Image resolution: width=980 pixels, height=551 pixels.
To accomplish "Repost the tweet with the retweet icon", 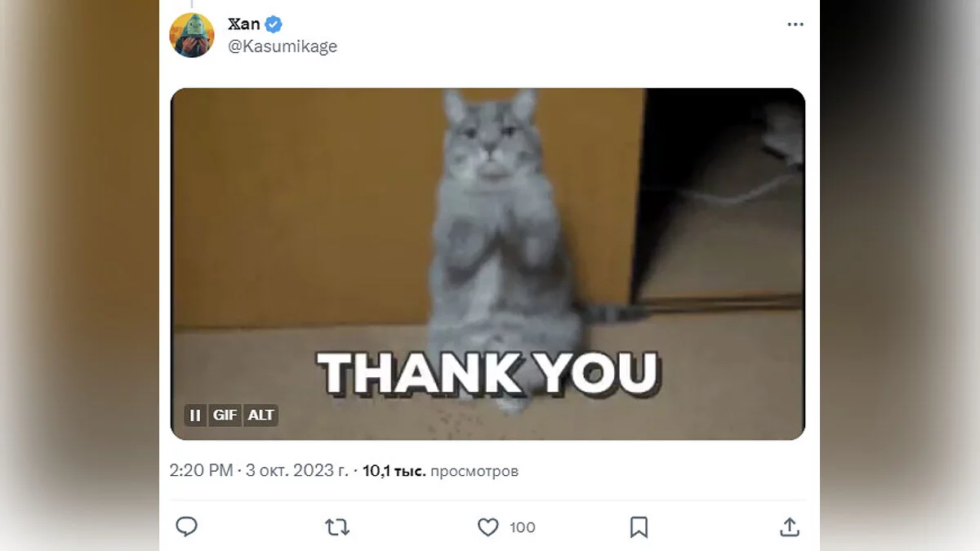I will click(x=337, y=527).
